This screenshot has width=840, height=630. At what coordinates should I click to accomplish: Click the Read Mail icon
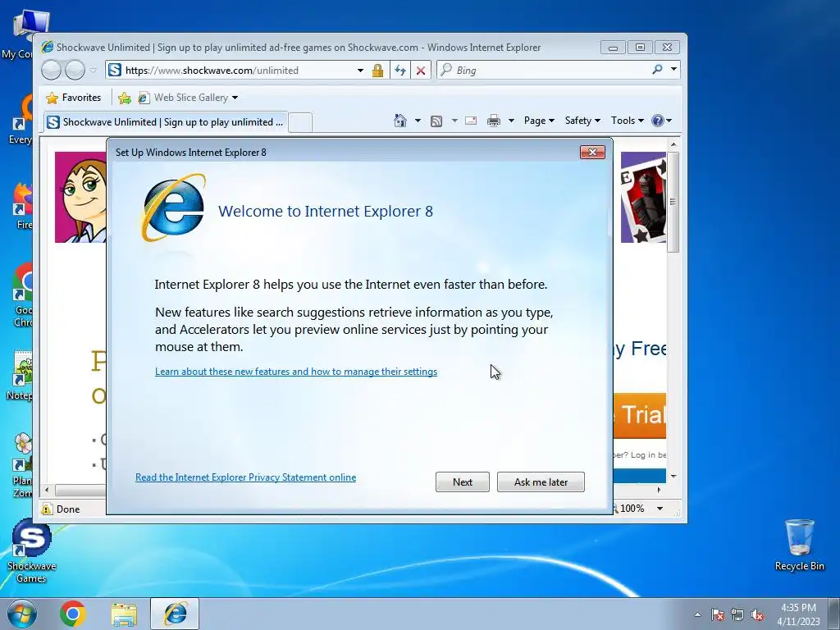point(471,121)
